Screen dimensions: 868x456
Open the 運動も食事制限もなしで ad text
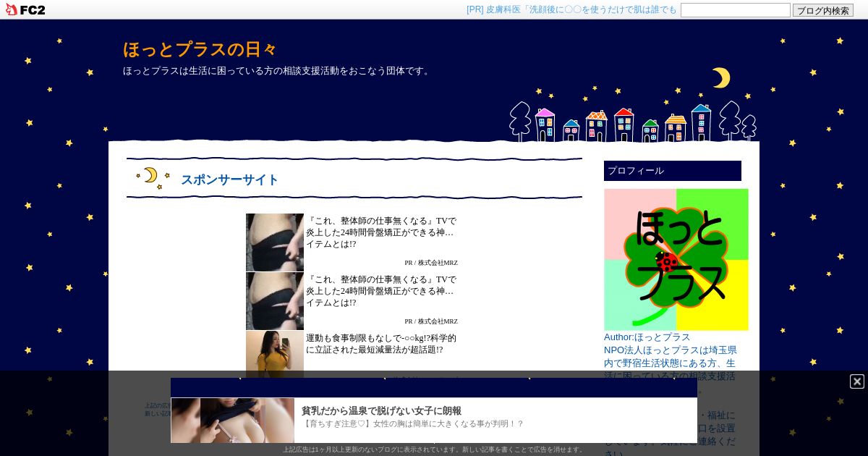pos(381,344)
